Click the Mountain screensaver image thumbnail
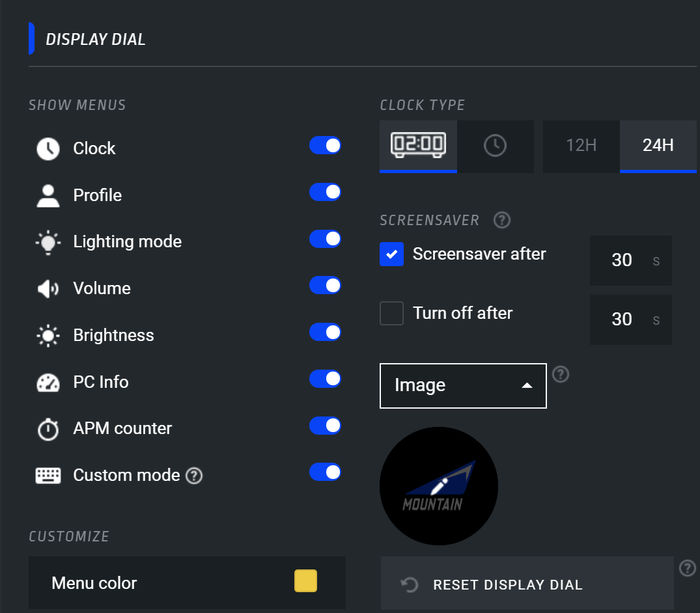Image resolution: width=700 pixels, height=613 pixels. pyautogui.click(x=439, y=486)
